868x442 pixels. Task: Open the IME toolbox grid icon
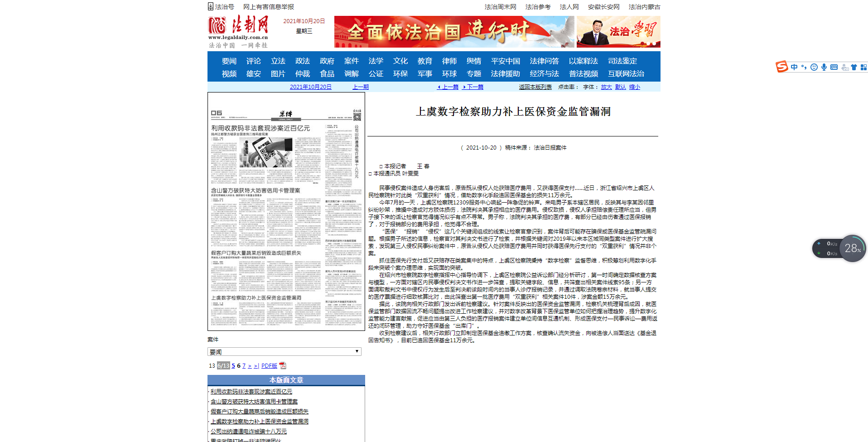pos(864,67)
